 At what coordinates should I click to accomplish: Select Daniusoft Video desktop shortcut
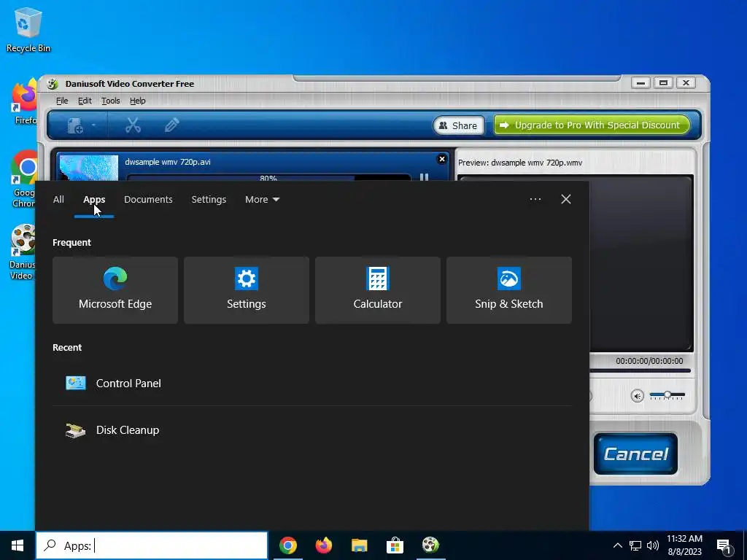23,252
